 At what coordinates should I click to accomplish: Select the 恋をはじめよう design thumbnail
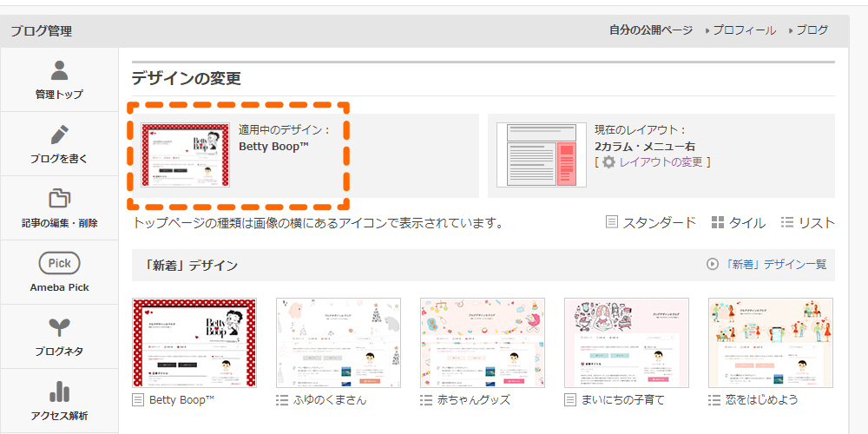coord(771,343)
